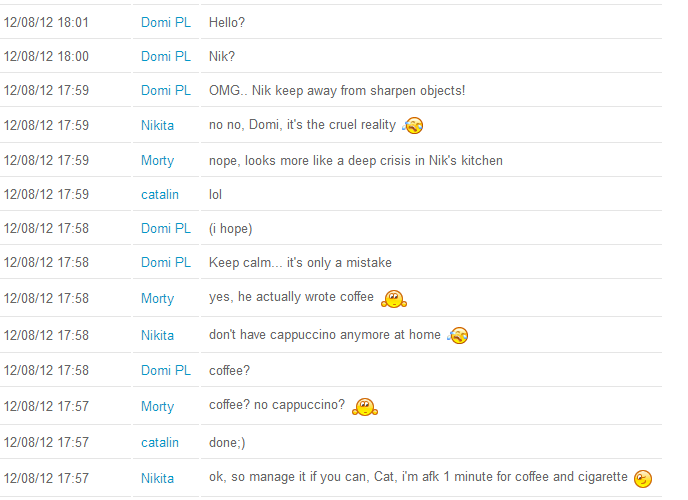Click the "done;)" message text
688x500 pixels.
(226, 442)
